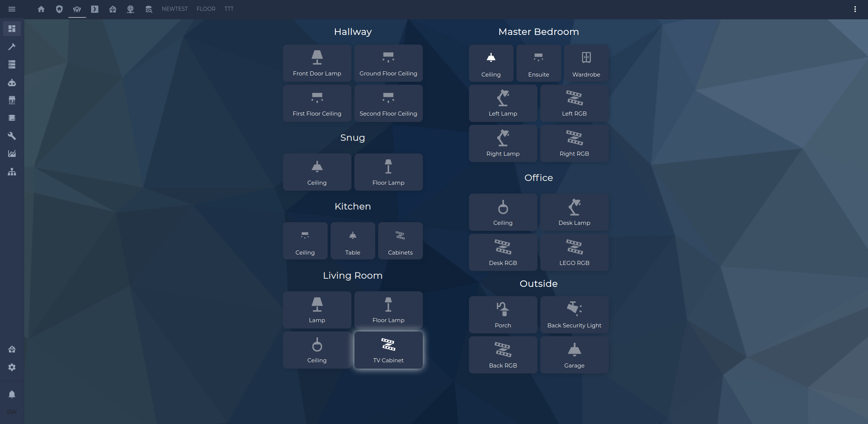Toggle the Living Room Lamp

317,310
